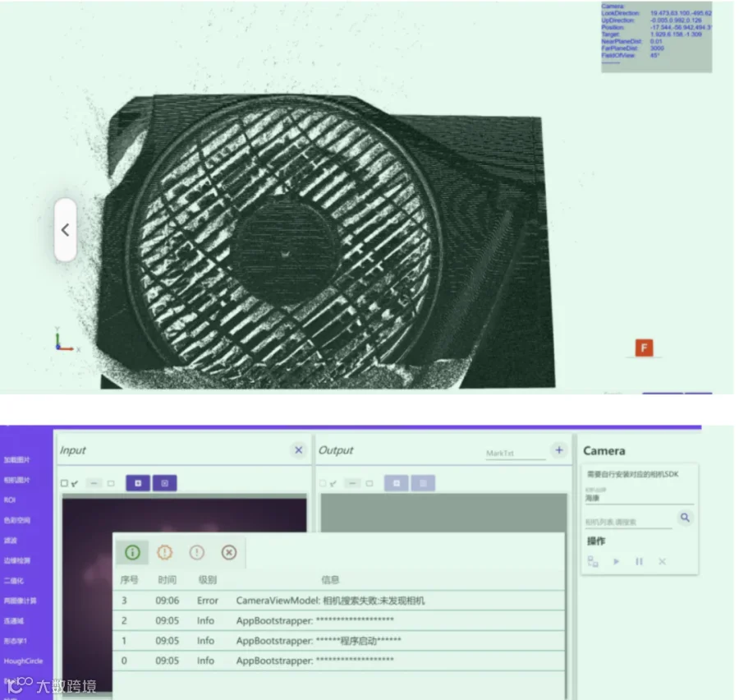This screenshot has width=739, height=700.
Task: Open the camera list dropdown field
Action: pos(628,522)
